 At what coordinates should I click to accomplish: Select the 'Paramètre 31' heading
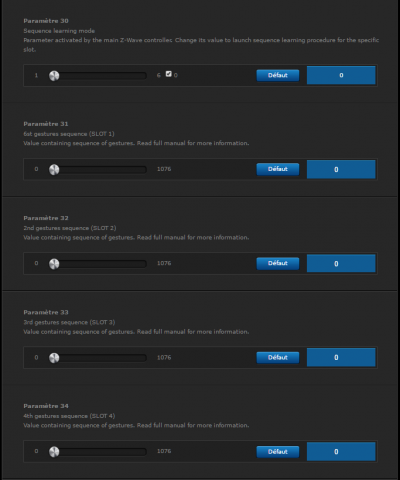click(46, 124)
